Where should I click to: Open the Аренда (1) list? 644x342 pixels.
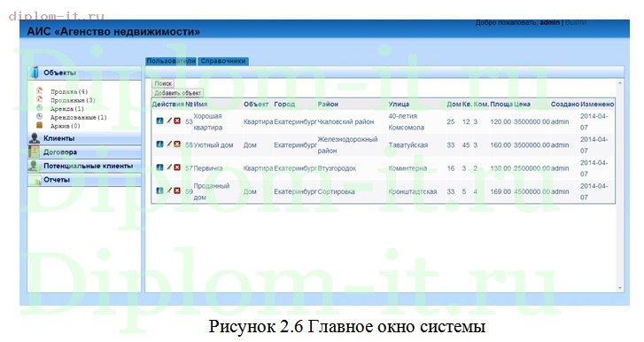pos(67,109)
